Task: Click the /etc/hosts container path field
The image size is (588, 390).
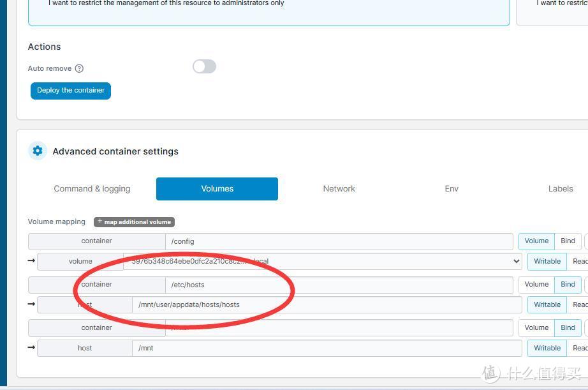Action: pos(341,284)
